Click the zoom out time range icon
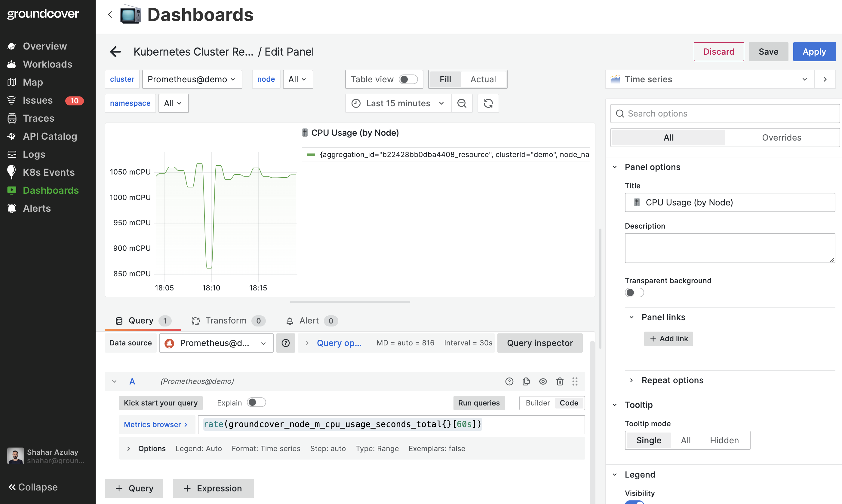 click(462, 103)
